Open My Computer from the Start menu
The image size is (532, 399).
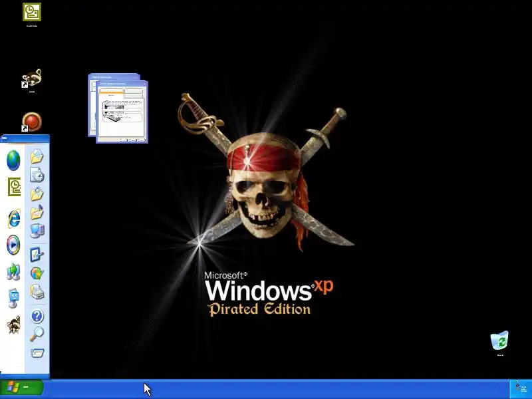click(37, 231)
